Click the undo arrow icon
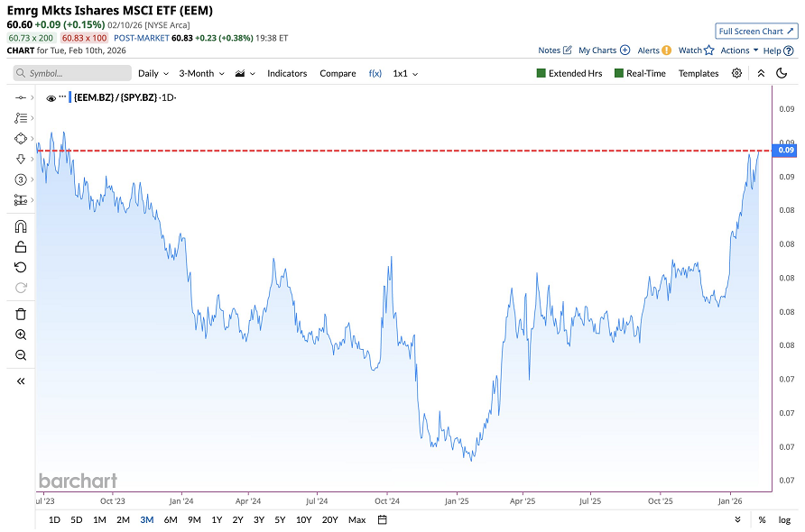 (21, 267)
